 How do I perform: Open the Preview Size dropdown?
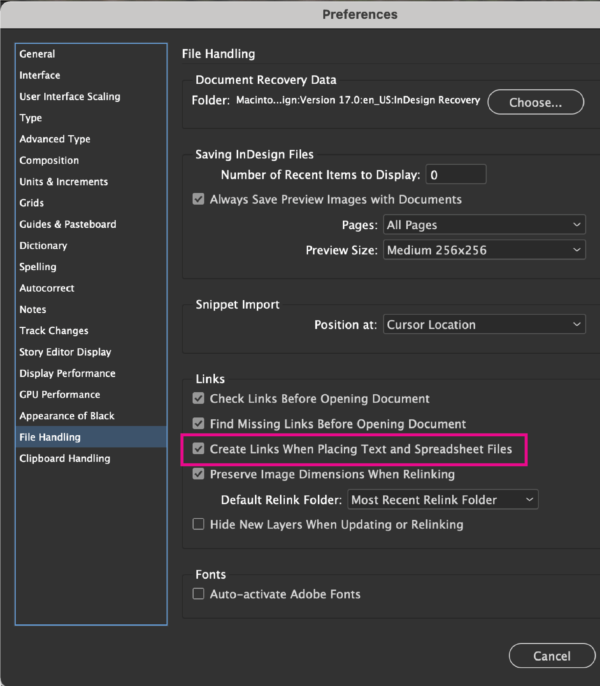point(484,250)
